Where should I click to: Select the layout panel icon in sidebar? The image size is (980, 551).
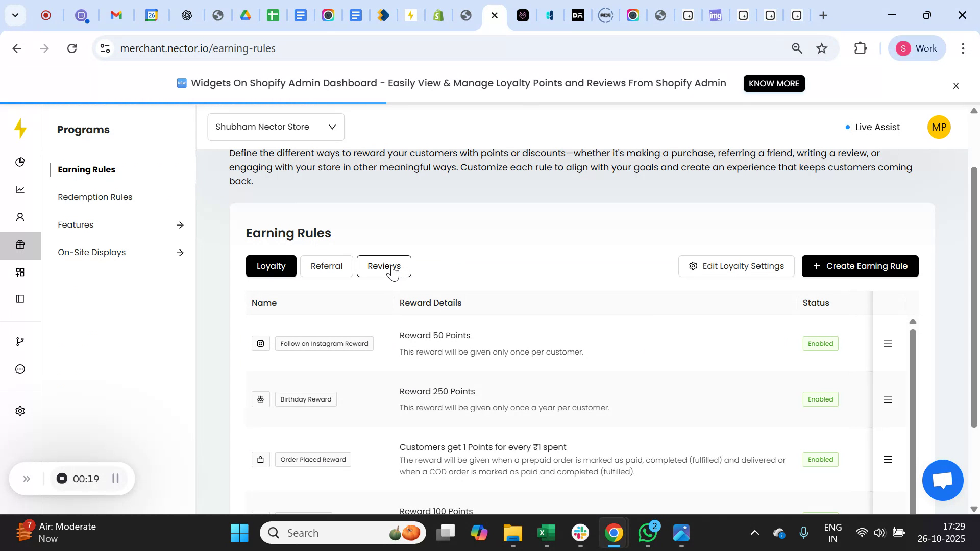(20, 298)
